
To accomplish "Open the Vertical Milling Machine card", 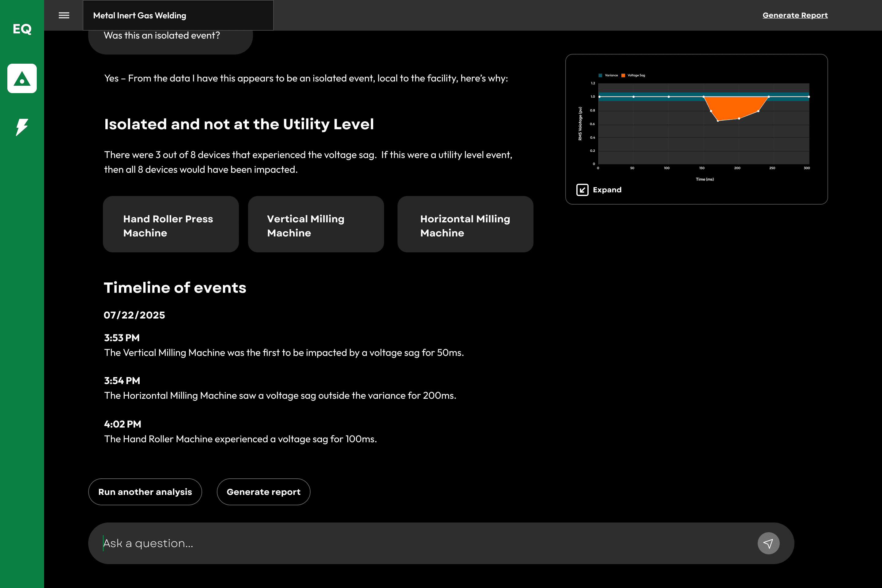I will coord(316,224).
